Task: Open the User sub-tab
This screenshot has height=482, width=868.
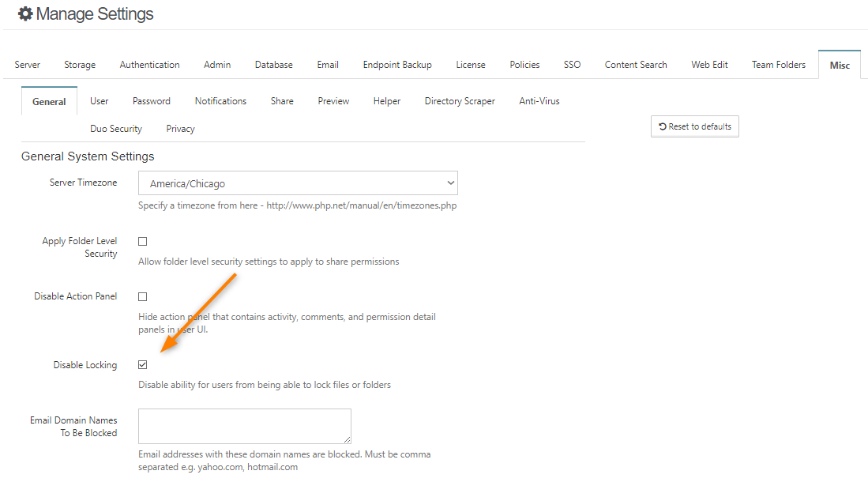Action: pyautogui.click(x=99, y=101)
